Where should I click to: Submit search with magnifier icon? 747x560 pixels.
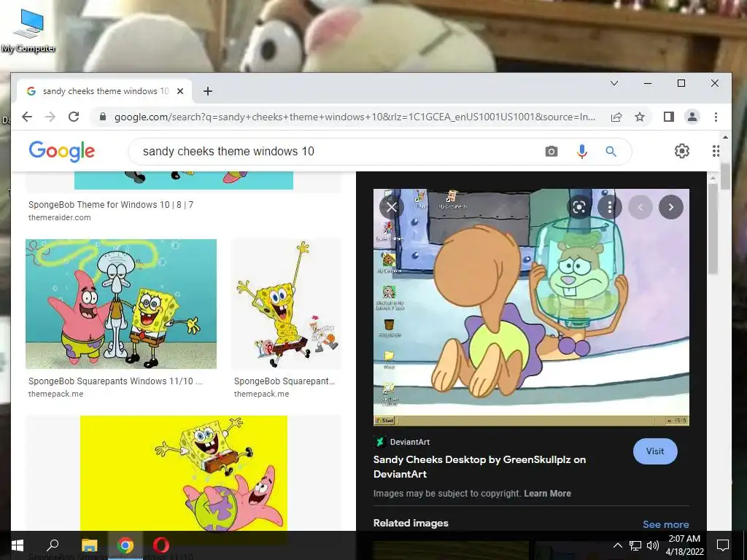click(611, 152)
